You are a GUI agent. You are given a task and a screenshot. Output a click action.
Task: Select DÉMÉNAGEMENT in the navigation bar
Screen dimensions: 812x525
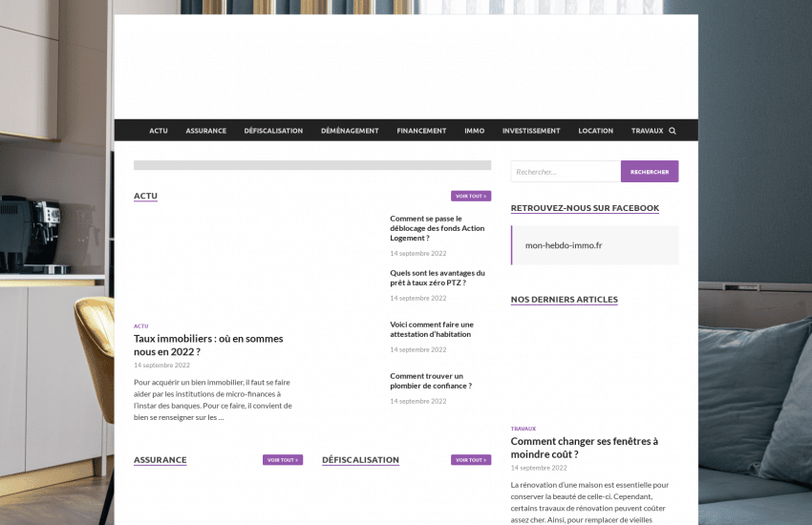[x=350, y=131]
